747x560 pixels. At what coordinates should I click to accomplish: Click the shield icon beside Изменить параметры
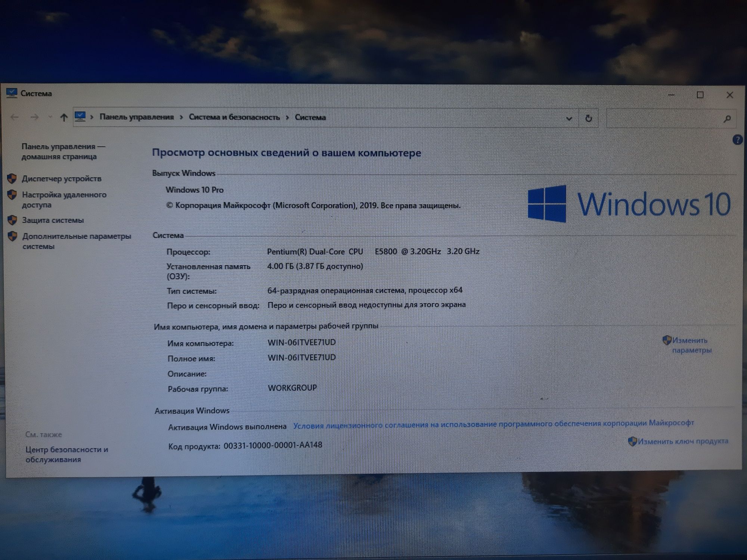pyautogui.click(x=667, y=340)
